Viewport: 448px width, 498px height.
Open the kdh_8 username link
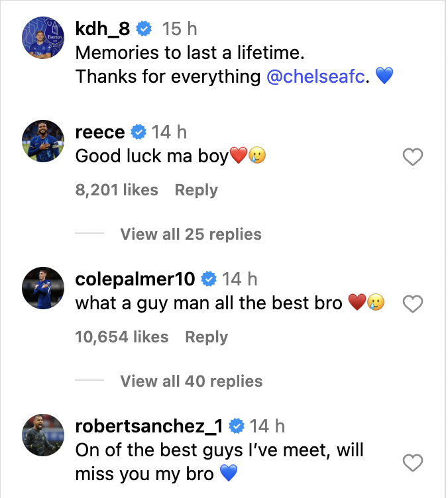click(x=103, y=29)
